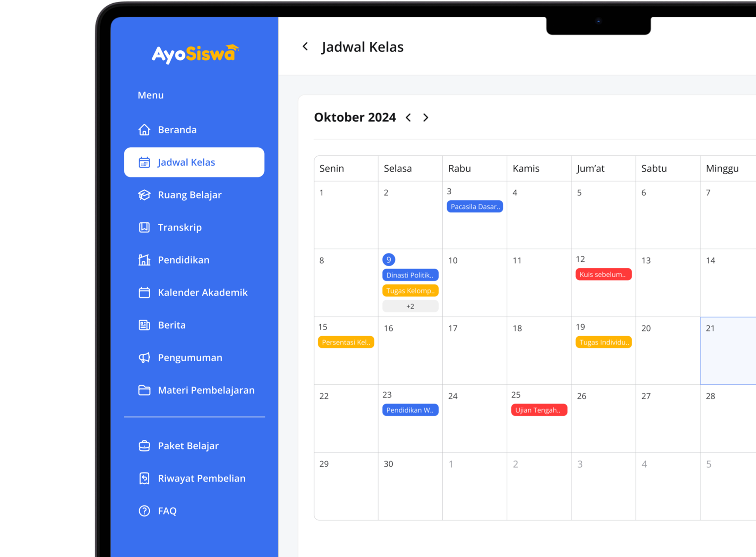Viewport: 756px width, 557px height.
Task: Open the Pacasila Dasar event on October 3
Action: pos(475,206)
